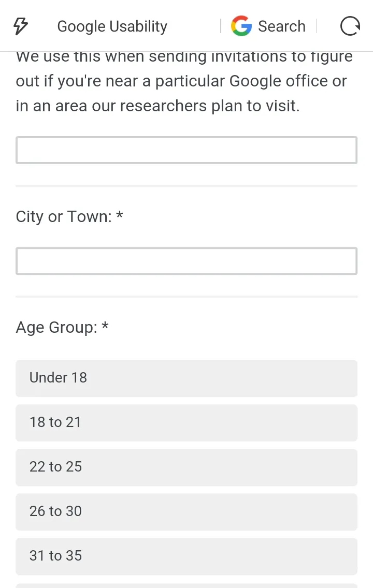Focus the City or Town input box

coord(187,261)
